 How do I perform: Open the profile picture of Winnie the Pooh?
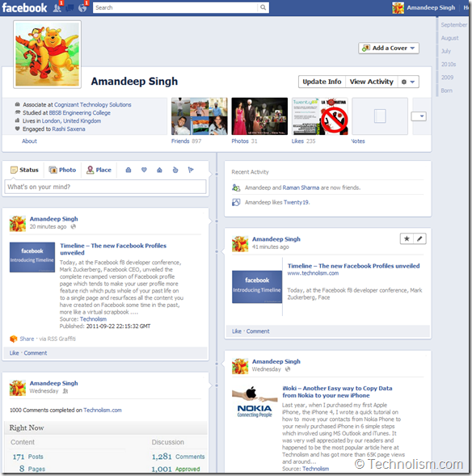(x=48, y=54)
